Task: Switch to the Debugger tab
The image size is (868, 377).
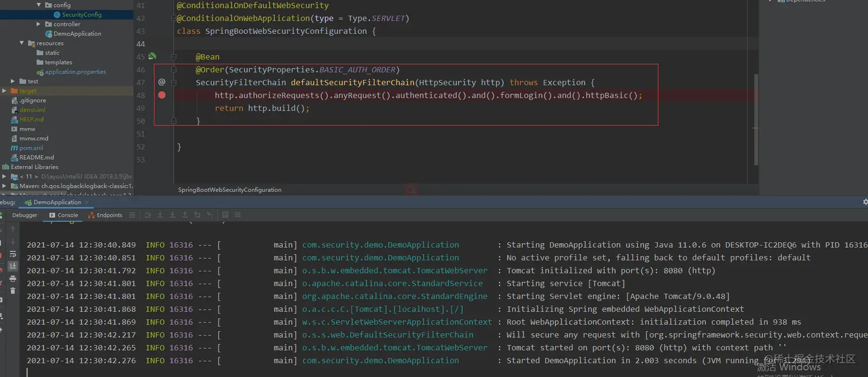Action: click(25, 215)
